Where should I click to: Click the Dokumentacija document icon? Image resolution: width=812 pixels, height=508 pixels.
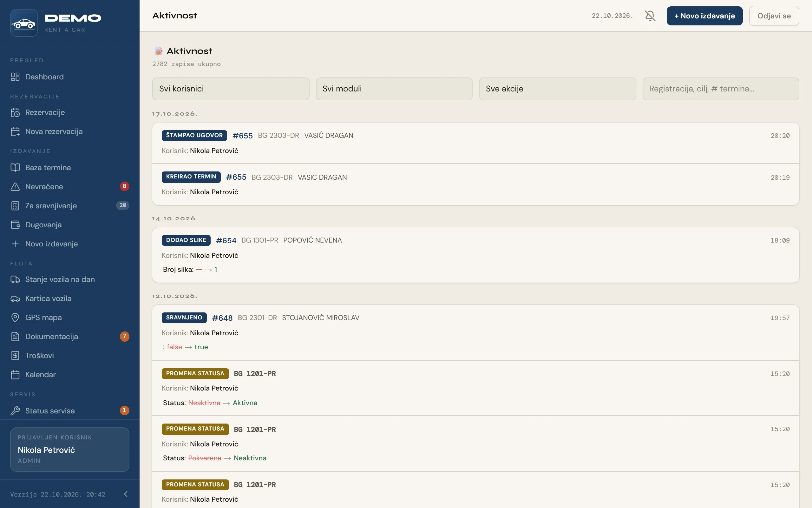pos(15,337)
